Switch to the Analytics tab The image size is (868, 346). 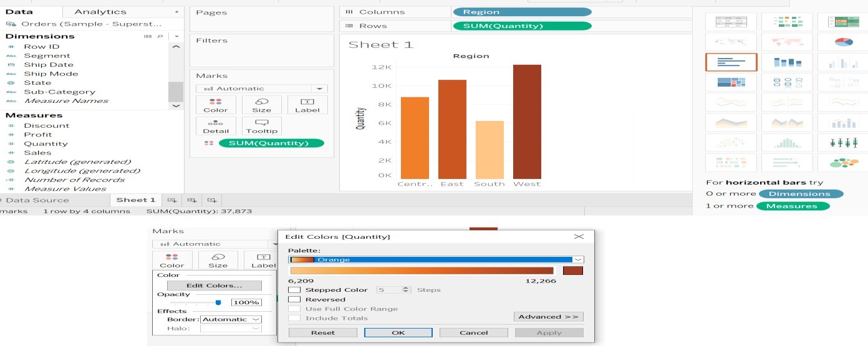[100, 12]
